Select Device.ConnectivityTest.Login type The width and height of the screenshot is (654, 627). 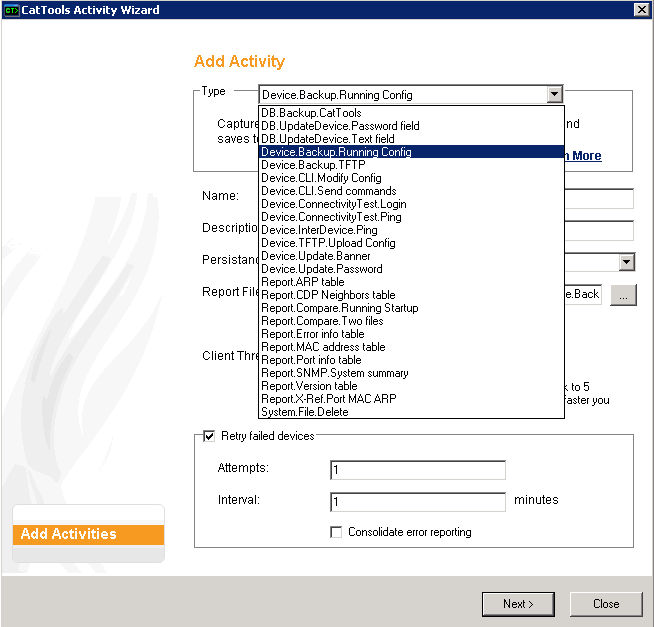tap(411, 204)
